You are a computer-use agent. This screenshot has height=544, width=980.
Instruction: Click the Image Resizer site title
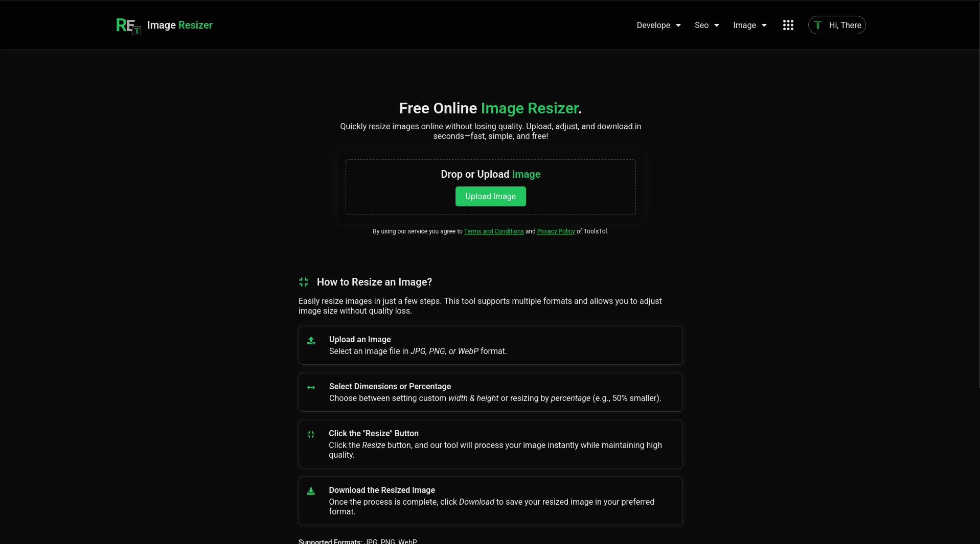coord(179,25)
